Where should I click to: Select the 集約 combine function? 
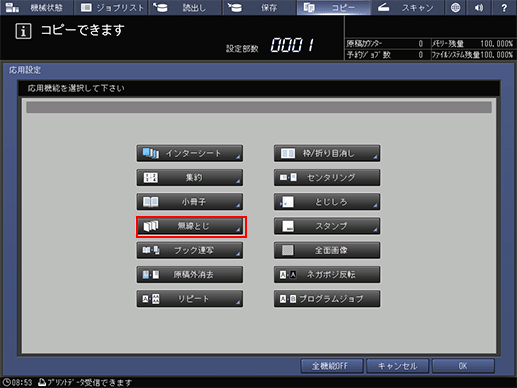[x=189, y=178]
